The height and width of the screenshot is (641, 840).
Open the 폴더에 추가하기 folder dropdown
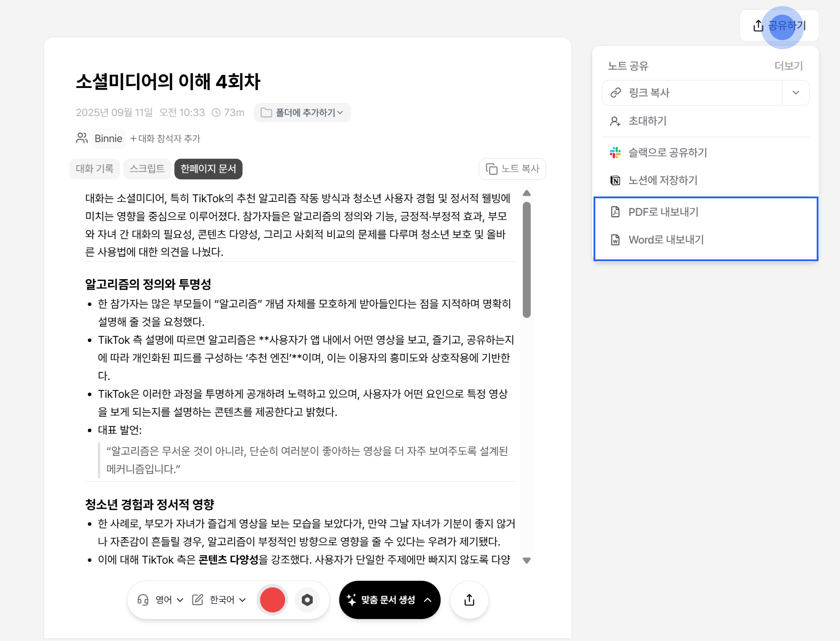(x=302, y=113)
